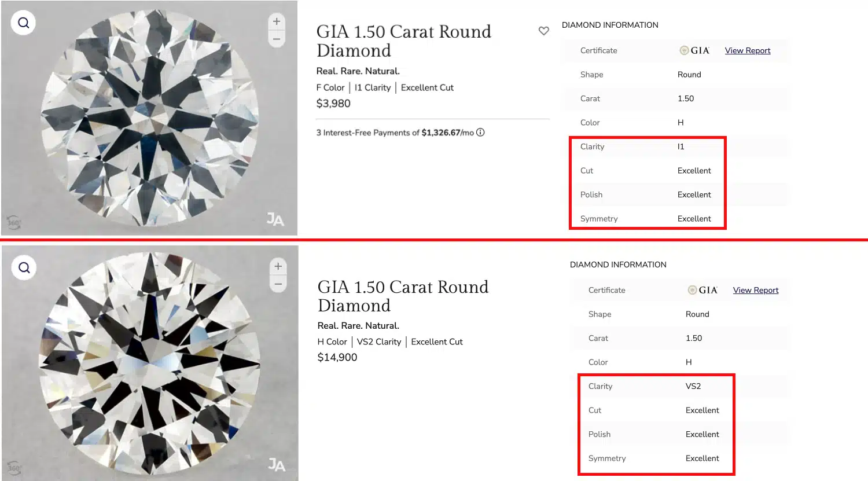Click the top GIA 1.50 Carat Round Diamond title

tap(404, 41)
